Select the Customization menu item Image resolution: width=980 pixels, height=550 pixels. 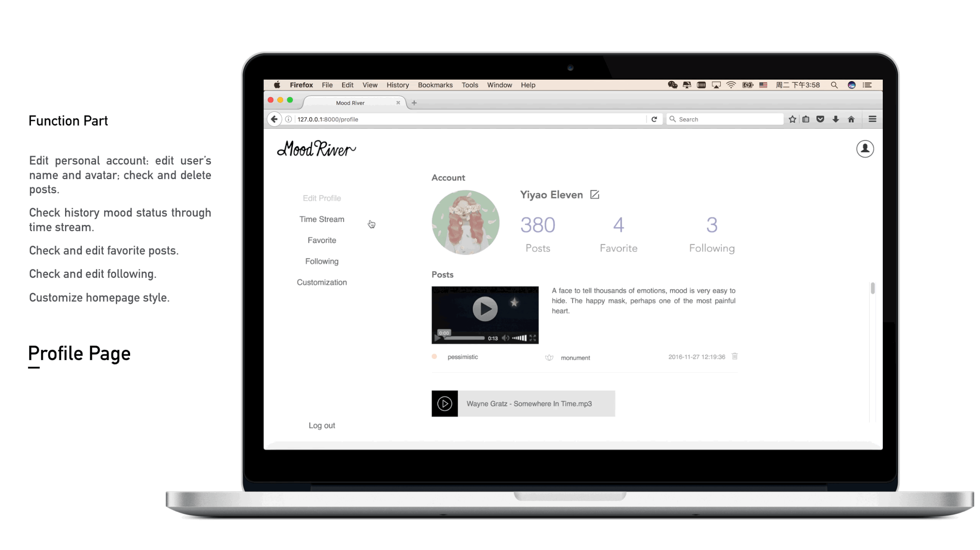point(322,282)
